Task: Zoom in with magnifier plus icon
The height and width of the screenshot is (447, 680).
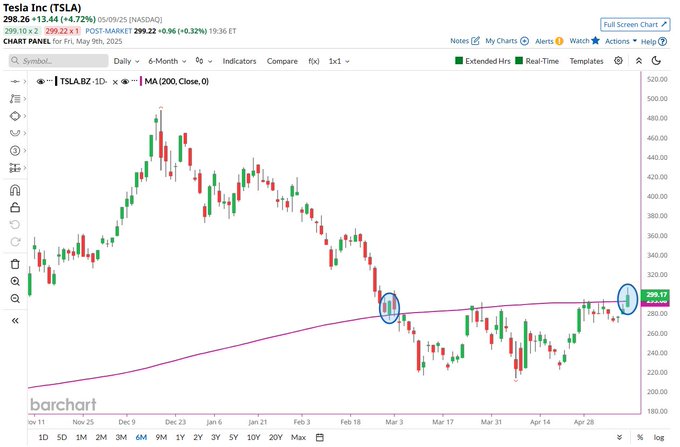Action: click(x=15, y=281)
